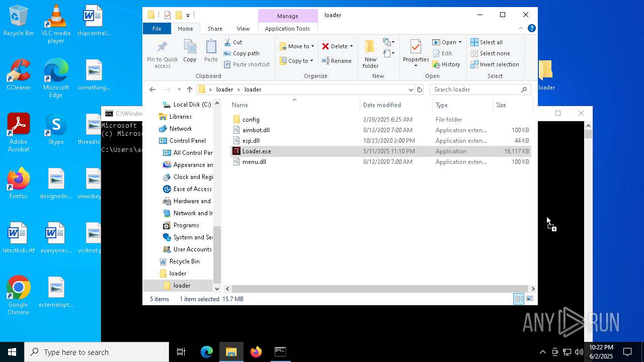
Task: Click the Explorer Help question icon
Action: (x=531, y=28)
